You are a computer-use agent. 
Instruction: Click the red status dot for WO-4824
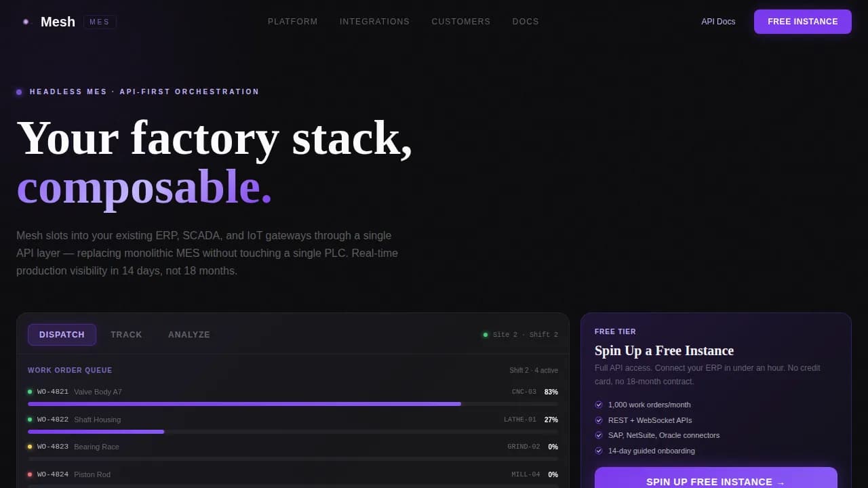[30, 474]
